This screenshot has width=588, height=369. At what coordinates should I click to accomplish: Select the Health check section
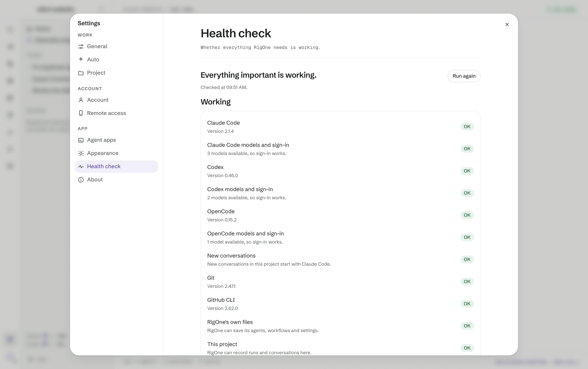116,167
